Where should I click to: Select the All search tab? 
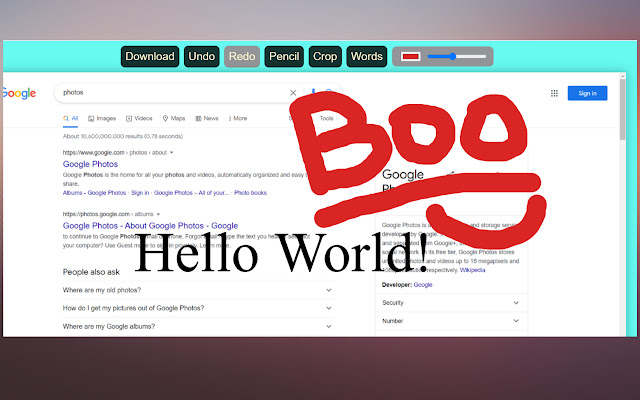[71, 118]
